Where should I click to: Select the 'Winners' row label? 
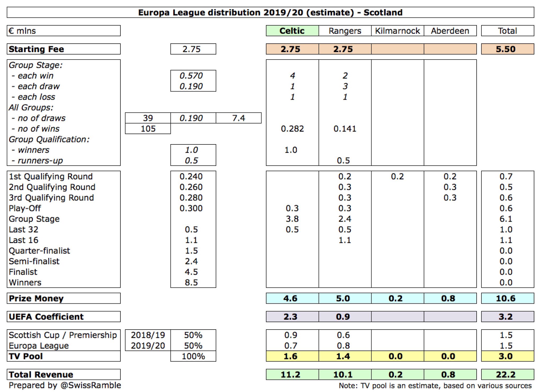click(25, 282)
